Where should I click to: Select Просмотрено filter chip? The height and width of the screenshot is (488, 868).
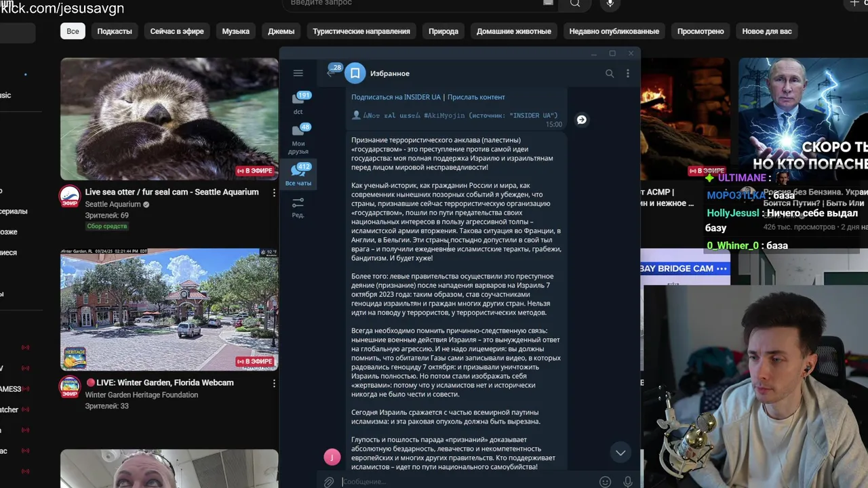point(701,31)
